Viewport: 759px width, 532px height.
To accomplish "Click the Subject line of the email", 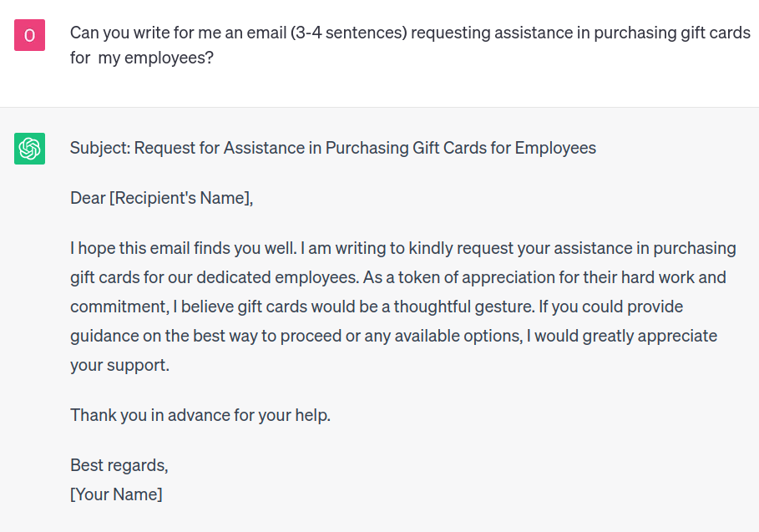I will pyautogui.click(x=332, y=149).
